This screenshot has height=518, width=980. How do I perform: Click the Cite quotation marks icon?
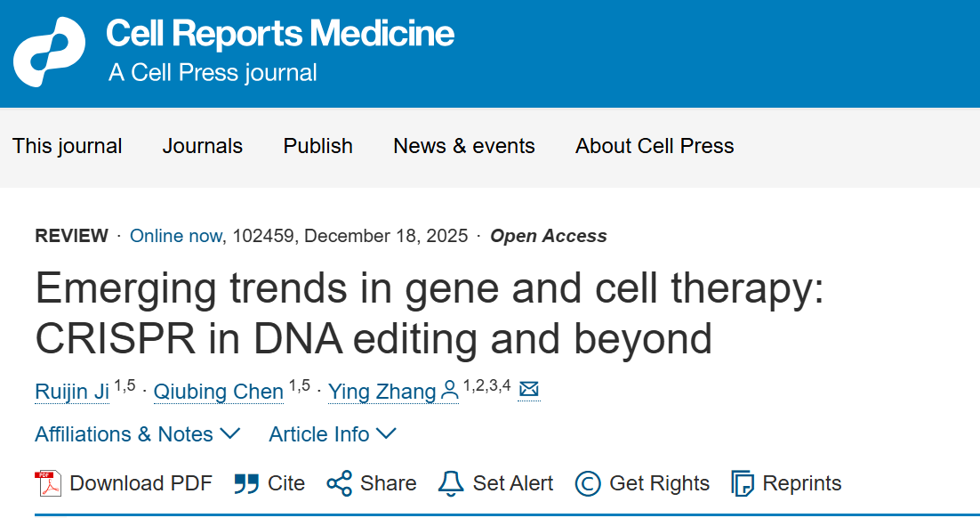[x=246, y=483]
